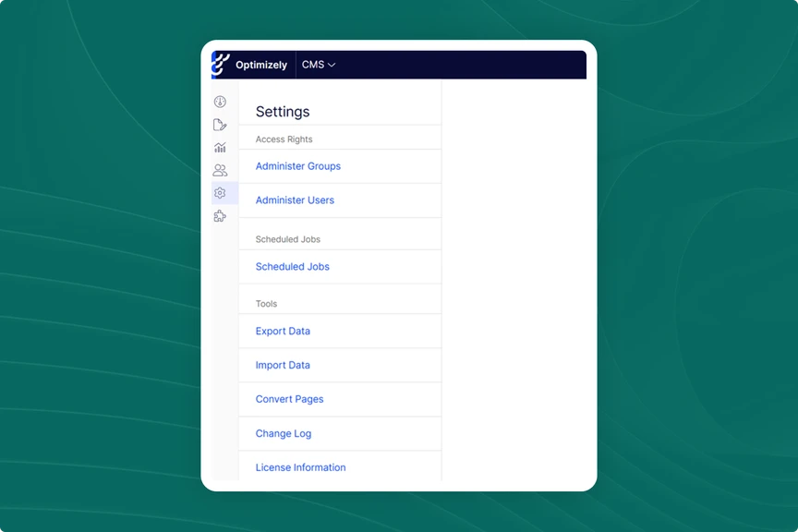This screenshot has height=532, width=798.
Task: Select the reports chart icon in sidebar
Action: click(220, 148)
